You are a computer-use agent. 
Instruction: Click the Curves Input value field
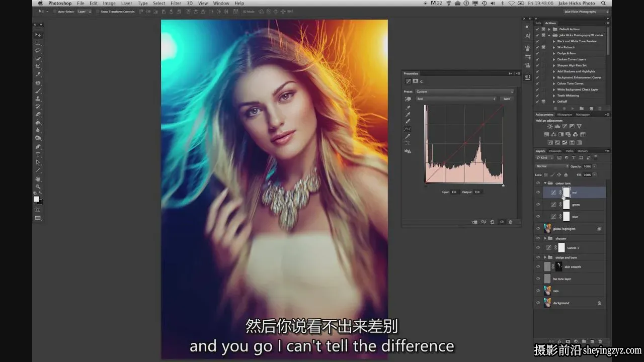455,192
